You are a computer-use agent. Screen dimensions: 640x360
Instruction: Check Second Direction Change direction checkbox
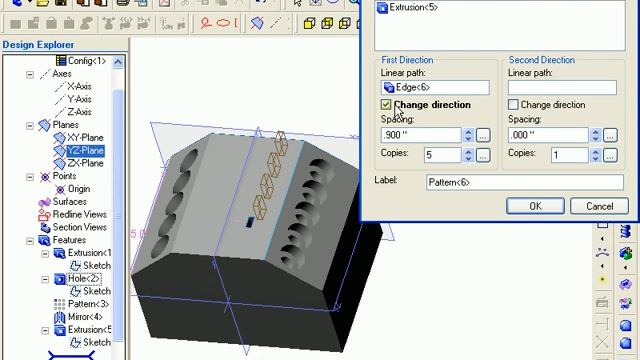click(x=513, y=104)
